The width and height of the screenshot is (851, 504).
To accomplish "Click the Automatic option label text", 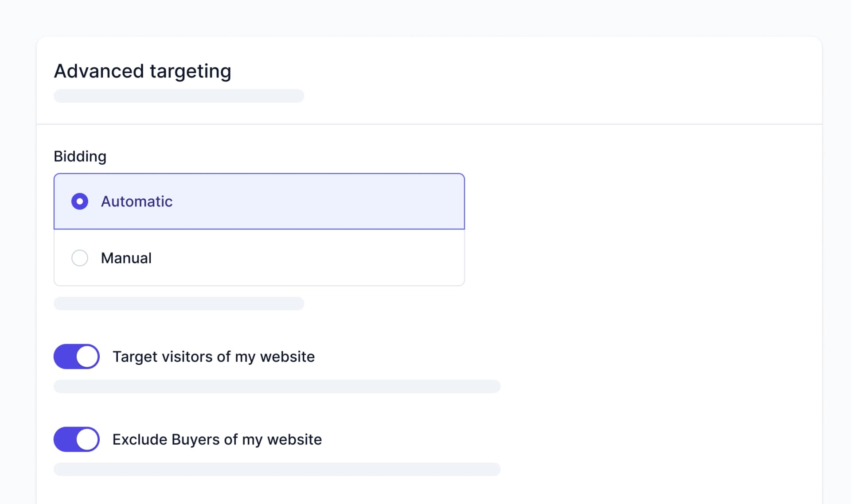I will point(137,202).
